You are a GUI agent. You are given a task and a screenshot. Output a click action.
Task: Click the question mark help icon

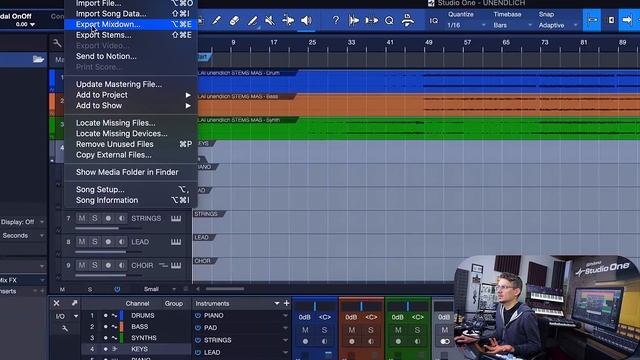click(x=336, y=20)
